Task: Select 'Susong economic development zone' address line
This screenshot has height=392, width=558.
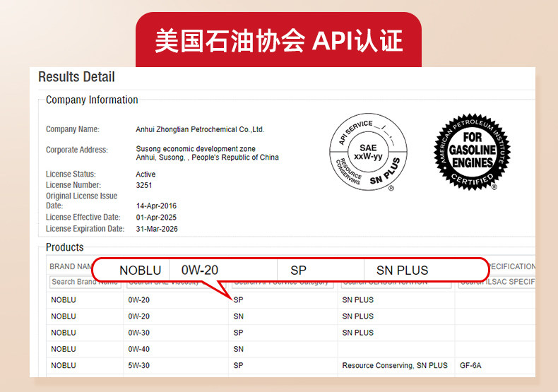Action: [196, 149]
